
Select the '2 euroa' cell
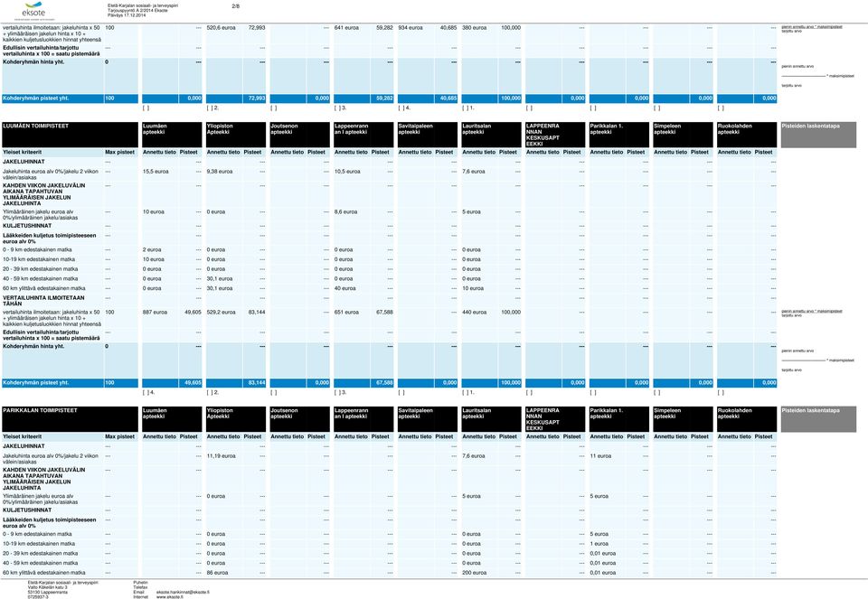152,249
